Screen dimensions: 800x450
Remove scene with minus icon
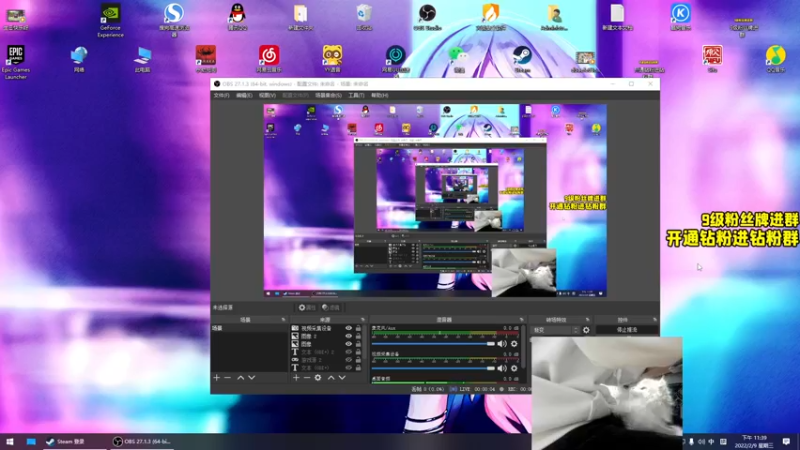[x=228, y=378]
